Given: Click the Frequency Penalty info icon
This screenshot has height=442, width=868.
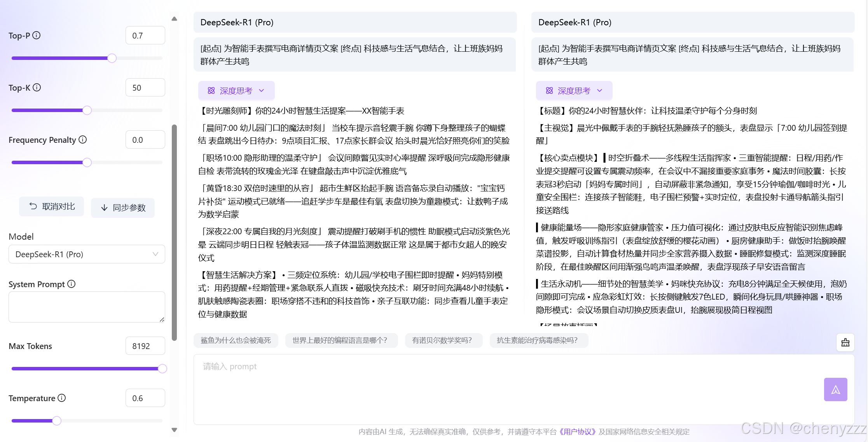Looking at the screenshot, I should [x=83, y=139].
